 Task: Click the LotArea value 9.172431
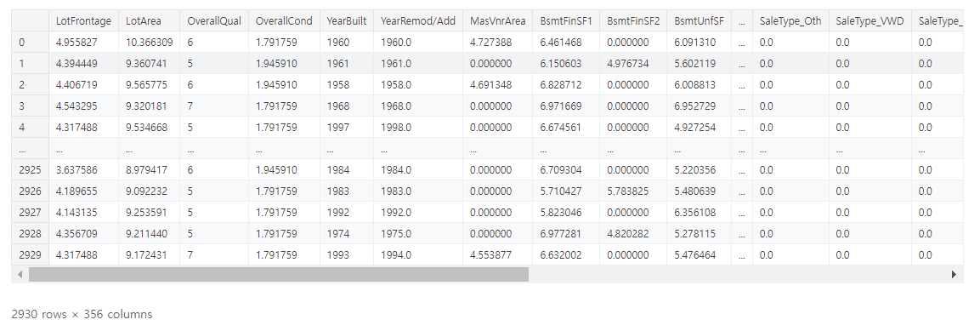146,255
